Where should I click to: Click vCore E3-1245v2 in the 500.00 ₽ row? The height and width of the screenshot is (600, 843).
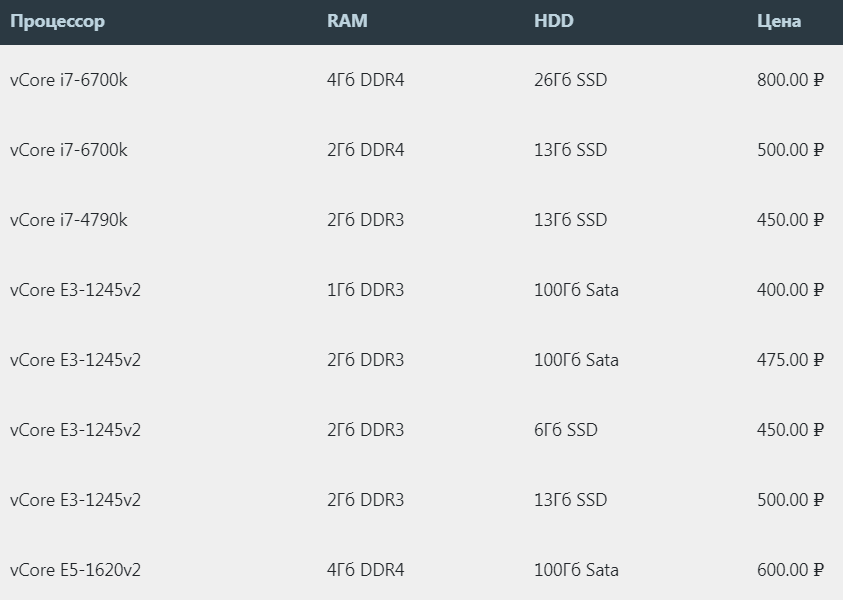point(75,500)
